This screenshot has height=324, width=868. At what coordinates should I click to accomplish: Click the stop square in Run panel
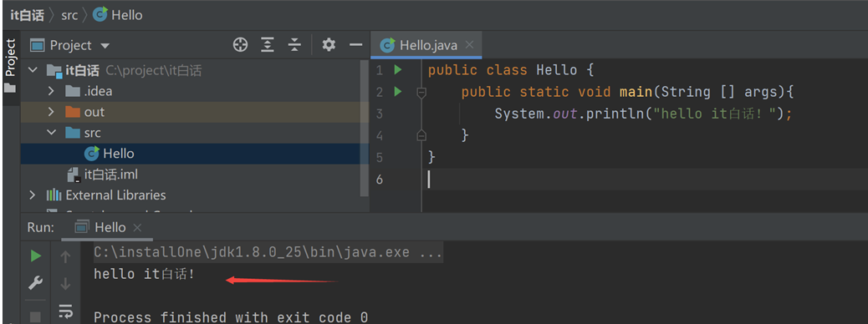point(35,316)
